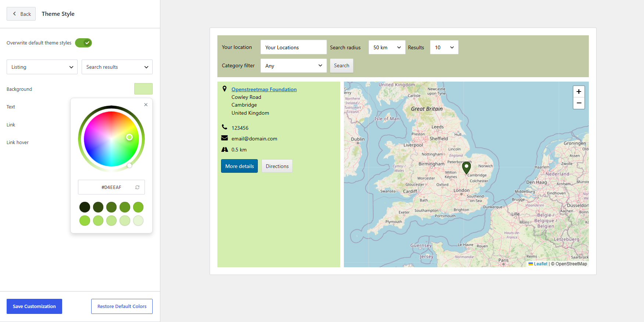The image size is (644, 322).
Task: Open More details for the listing
Action: pyautogui.click(x=239, y=166)
